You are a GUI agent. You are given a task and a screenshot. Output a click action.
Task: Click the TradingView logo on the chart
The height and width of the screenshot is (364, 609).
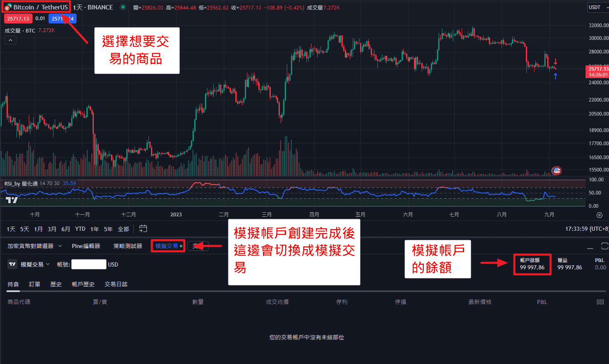[12, 200]
